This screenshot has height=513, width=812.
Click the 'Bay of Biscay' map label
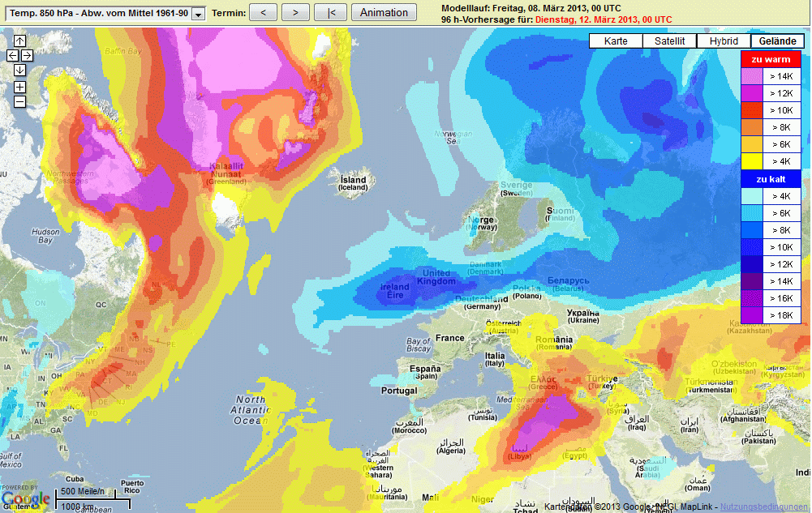pos(419,345)
